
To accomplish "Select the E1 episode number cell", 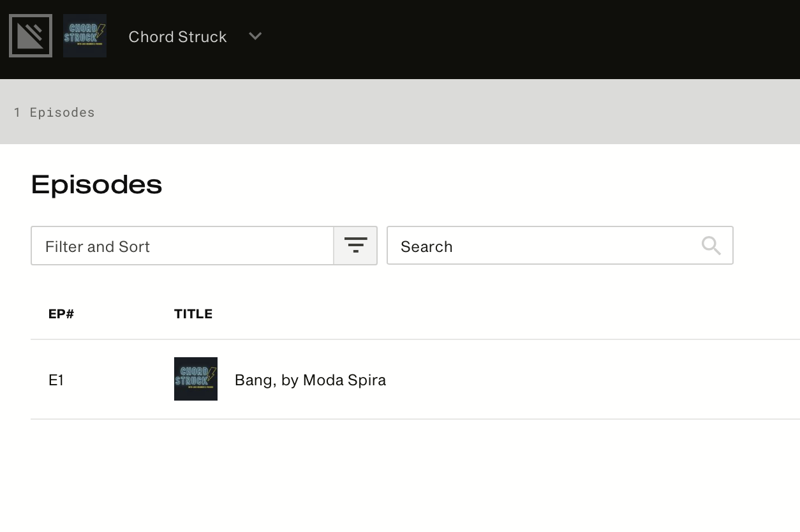I will point(56,380).
